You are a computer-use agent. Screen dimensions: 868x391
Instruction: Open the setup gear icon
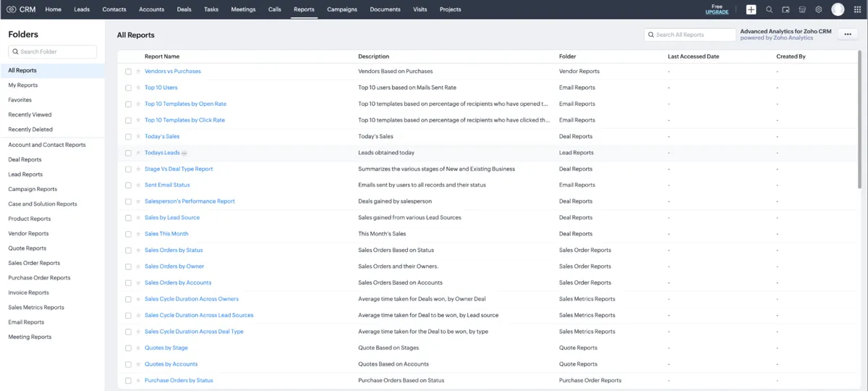click(819, 9)
